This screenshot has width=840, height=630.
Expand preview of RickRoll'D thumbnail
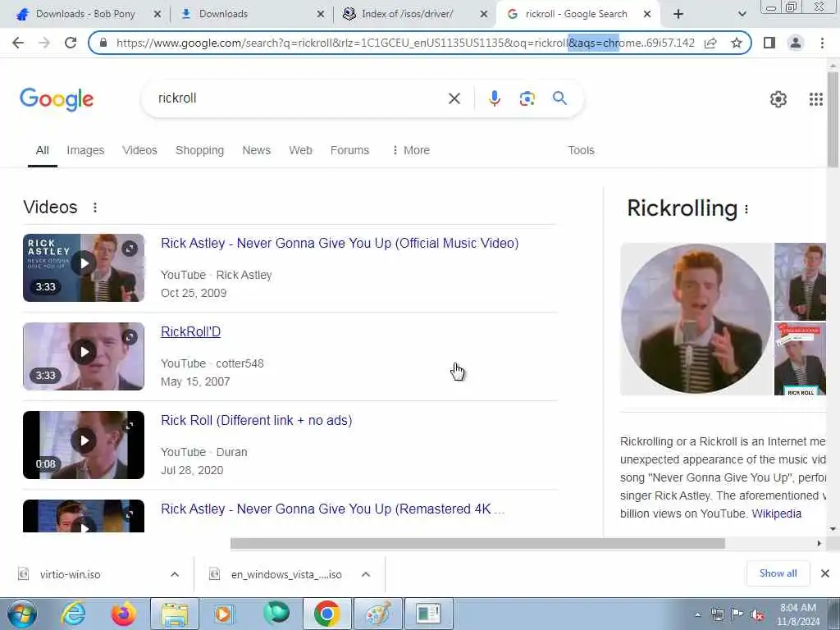point(130,336)
